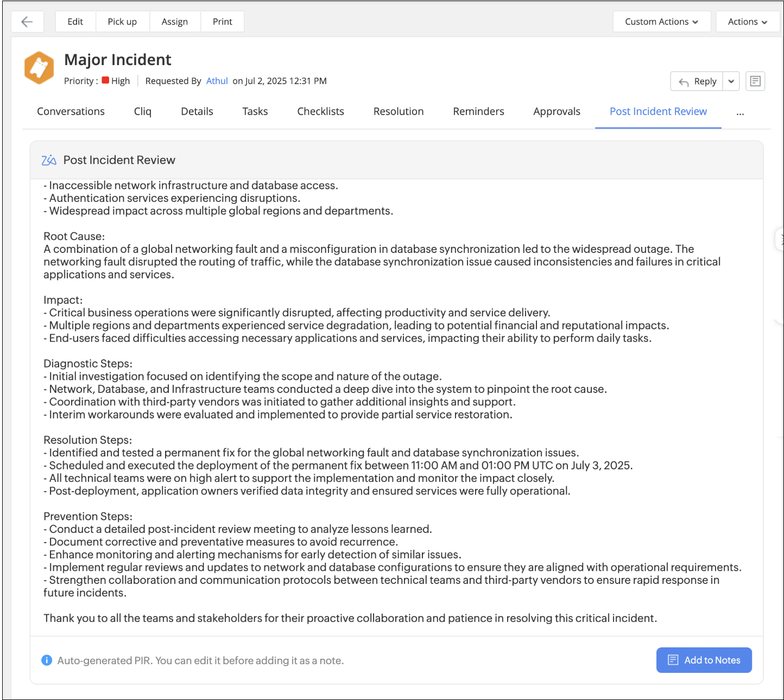784x700 pixels.
Task: Open the Actions dropdown menu
Action: coord(747,22)
